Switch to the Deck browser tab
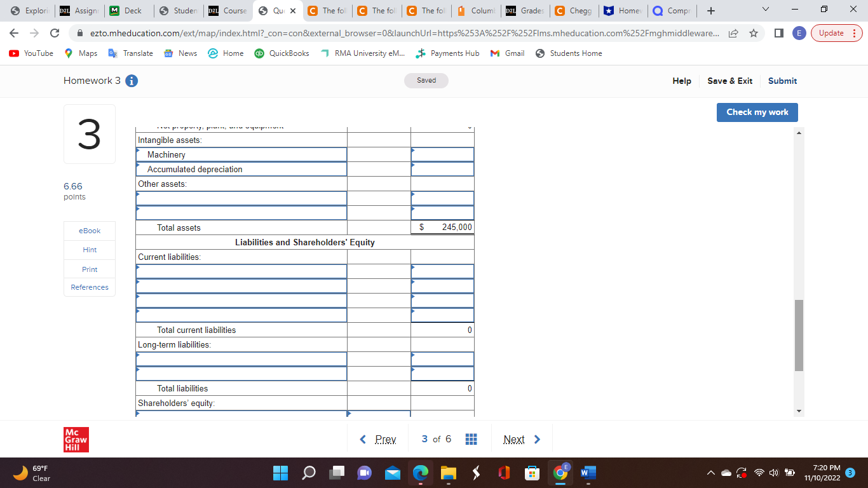Viewport: 868px width, 488px height. pos(127,11)
